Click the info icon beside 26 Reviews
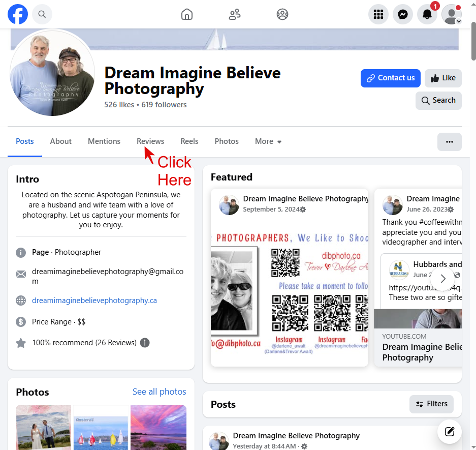The image size is (476, 450). [145, 343]
